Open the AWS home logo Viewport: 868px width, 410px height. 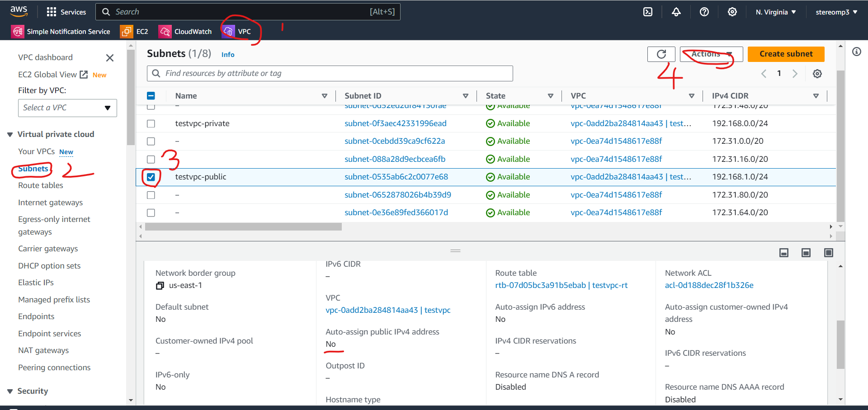pos(19,11)
